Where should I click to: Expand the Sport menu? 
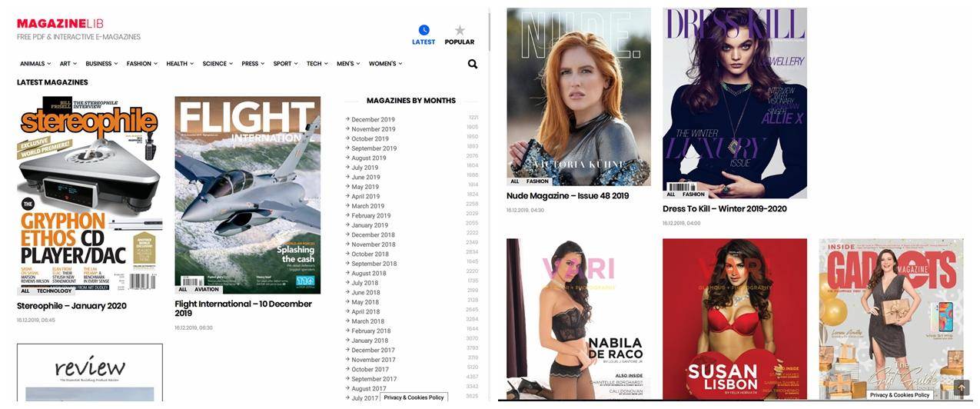pos(285,64)
